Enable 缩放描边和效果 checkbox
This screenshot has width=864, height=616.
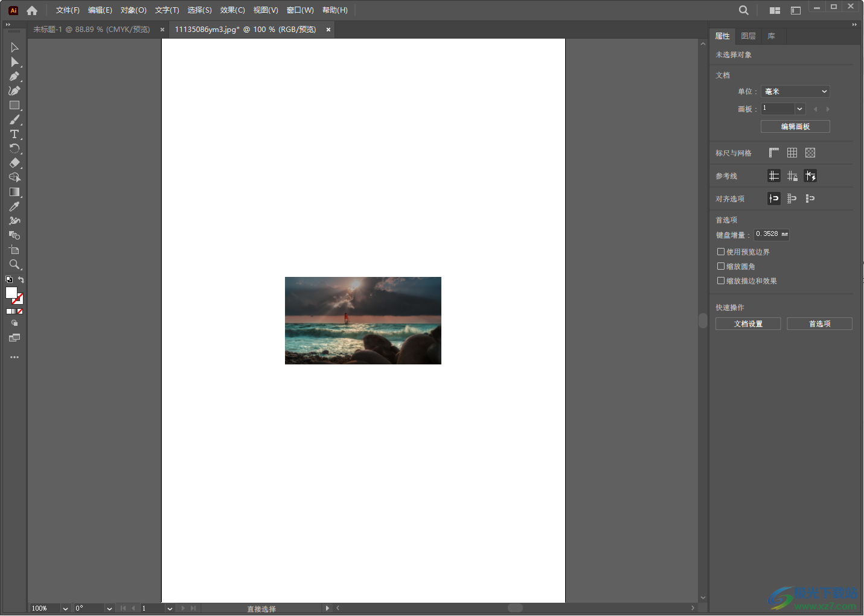(x=721, y=281)
